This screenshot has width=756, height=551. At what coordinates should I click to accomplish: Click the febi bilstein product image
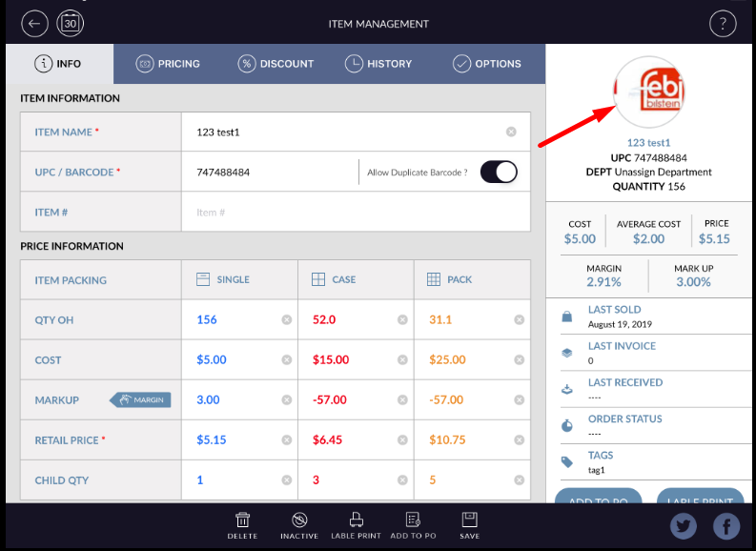pos(648,92)
